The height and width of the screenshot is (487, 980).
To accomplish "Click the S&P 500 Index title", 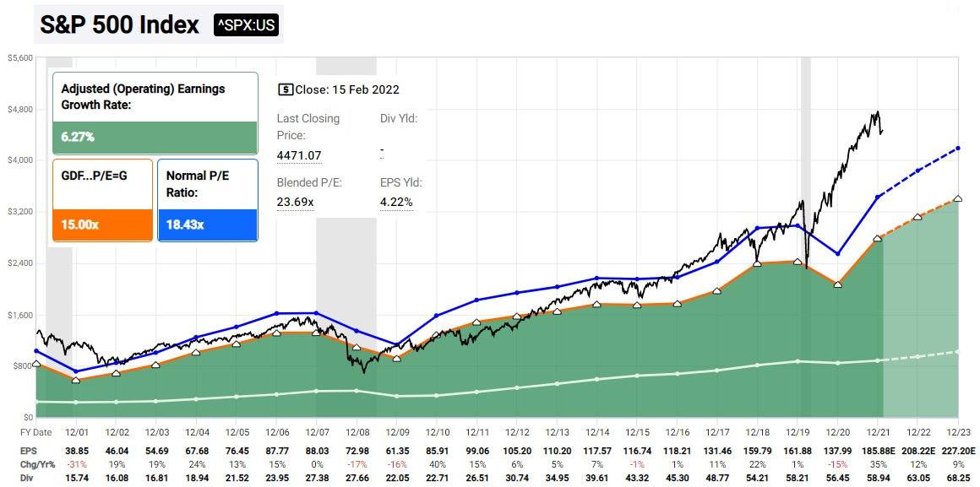I will [119, 25].
